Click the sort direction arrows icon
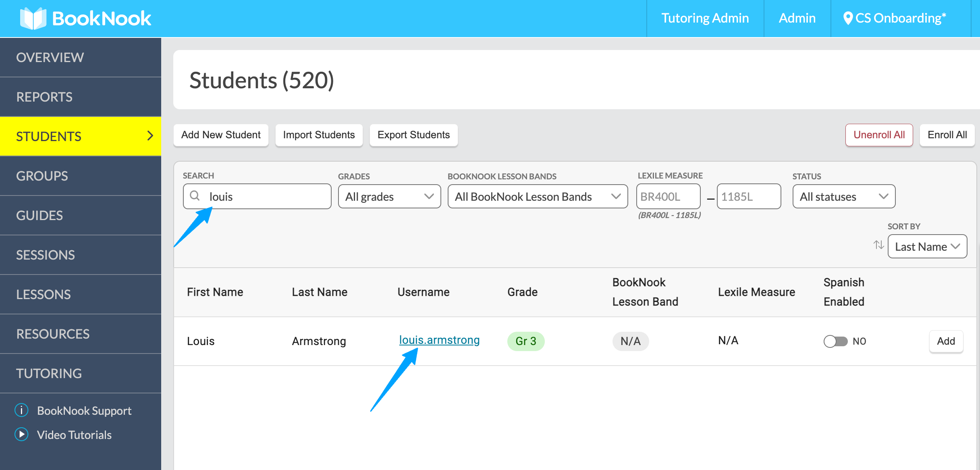The width and height of the screenshot is (980, 470). [x=878, y=245]
